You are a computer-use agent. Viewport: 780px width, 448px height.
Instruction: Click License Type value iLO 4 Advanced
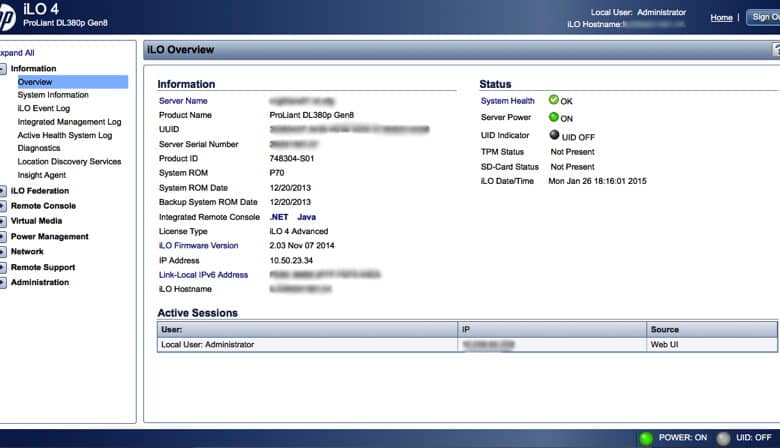(298, 231)
